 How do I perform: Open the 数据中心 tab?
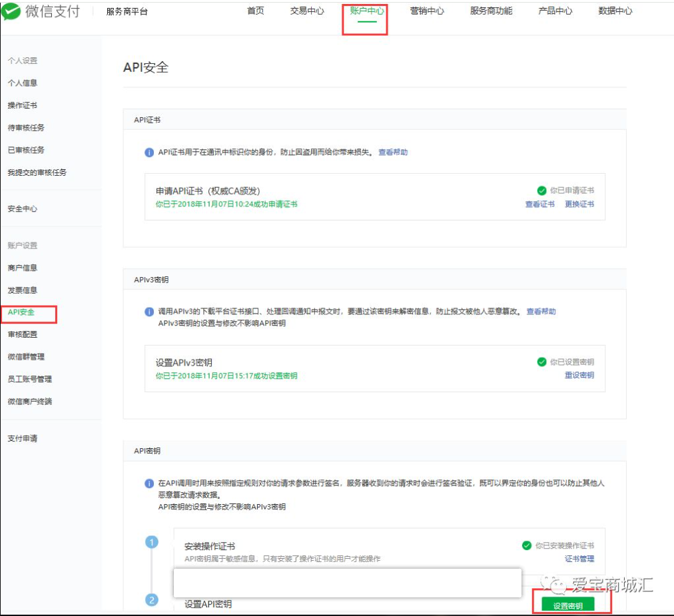[615, 11]
